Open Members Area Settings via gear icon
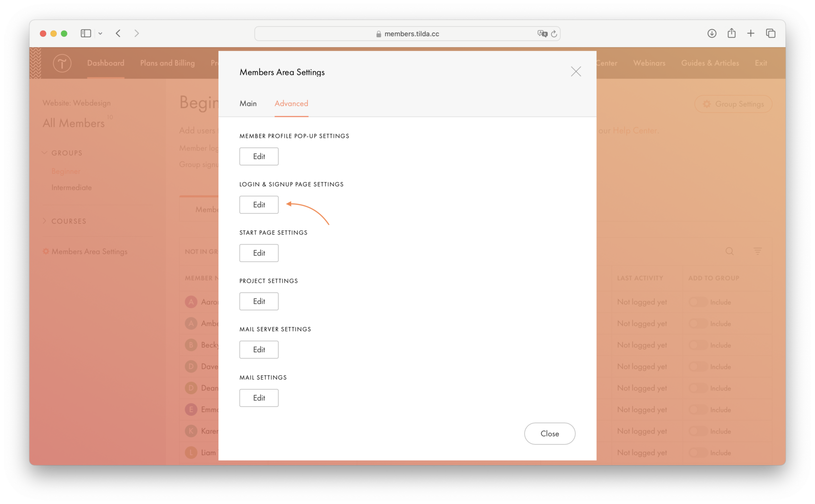This screenshot has height=504, width=815. [46, 251]
